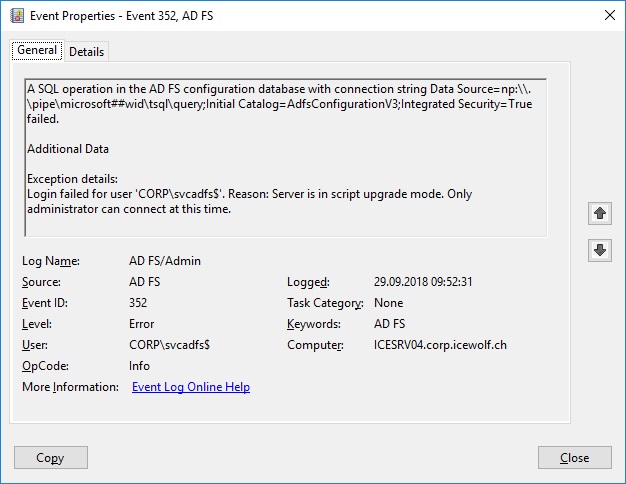The image size is (626, 484).
Task: Switch to the Details tab
Action: coord(86,52)
